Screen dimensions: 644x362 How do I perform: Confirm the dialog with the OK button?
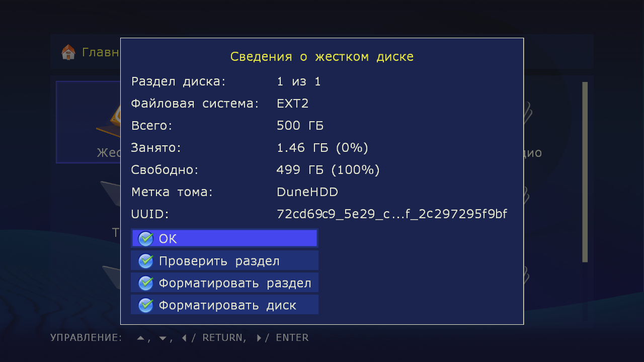(224, 239)
